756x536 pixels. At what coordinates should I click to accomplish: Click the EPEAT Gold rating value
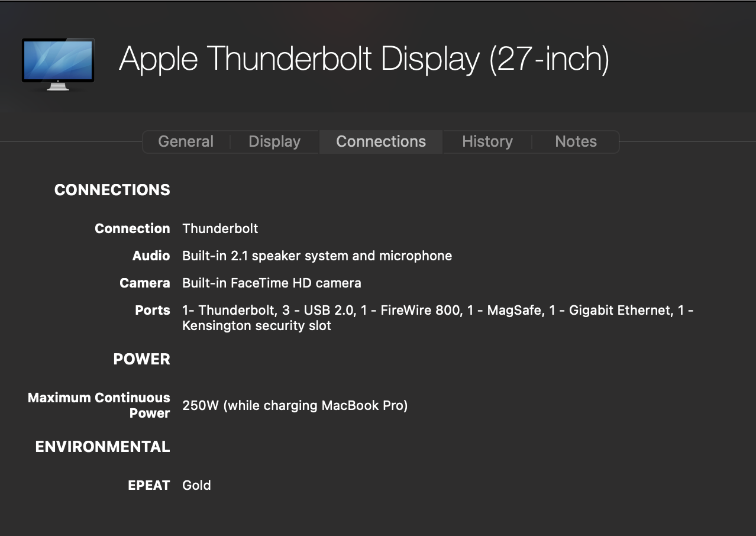(x=196, y=486)
